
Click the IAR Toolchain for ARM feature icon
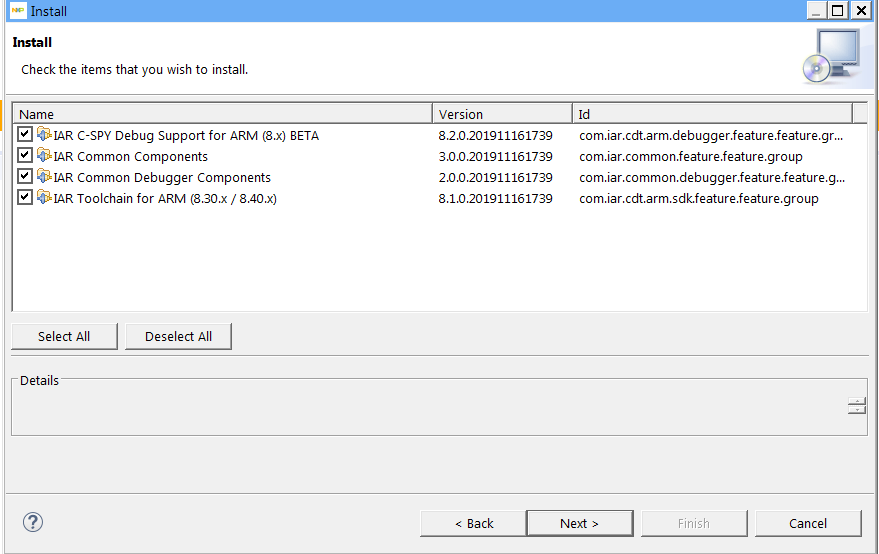coord(44,197)
